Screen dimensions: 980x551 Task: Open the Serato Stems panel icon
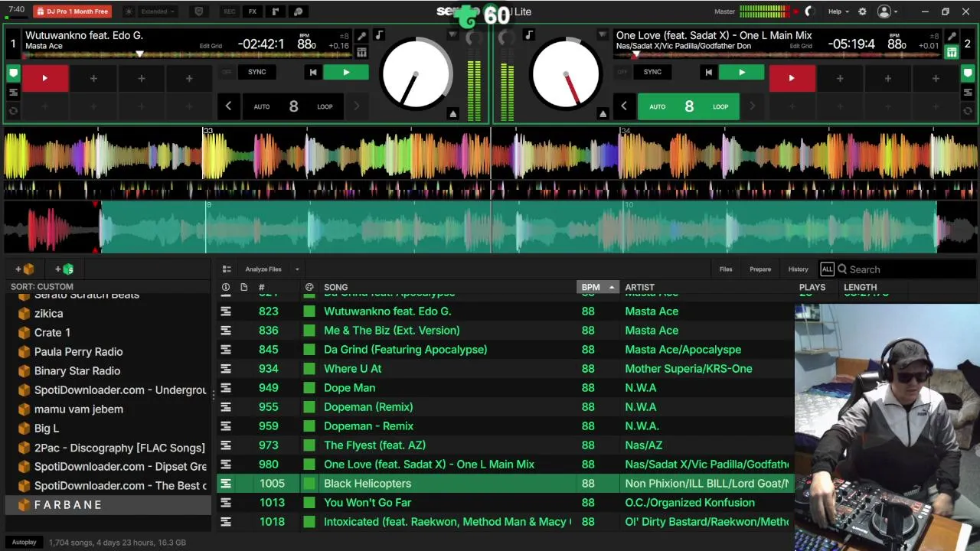(x=298, y=11)
